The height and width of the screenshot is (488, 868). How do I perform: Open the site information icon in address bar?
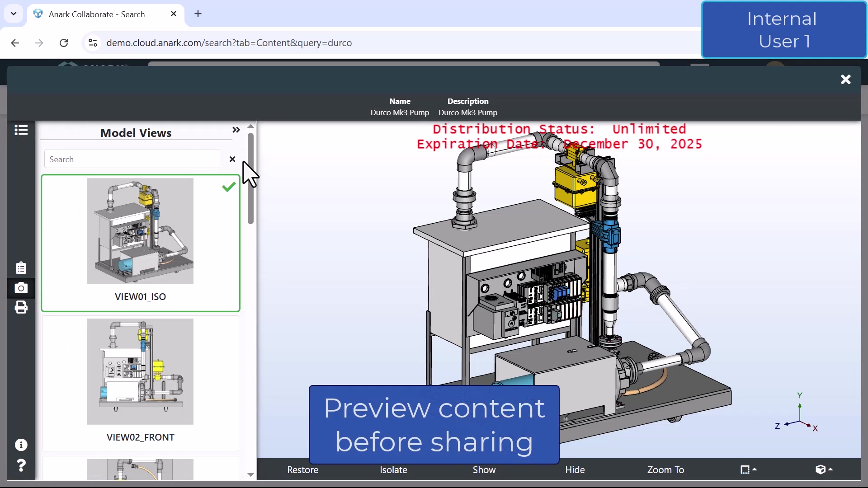[93, 43]
